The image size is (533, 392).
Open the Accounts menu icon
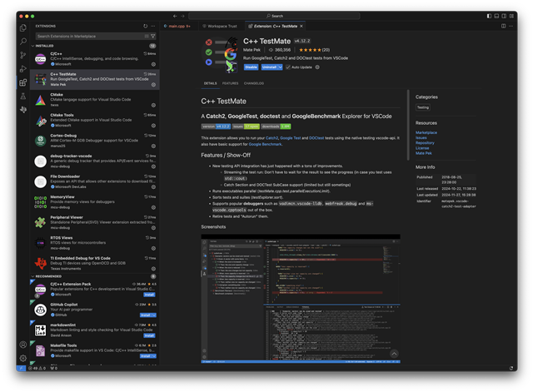(x=23, y=345)
